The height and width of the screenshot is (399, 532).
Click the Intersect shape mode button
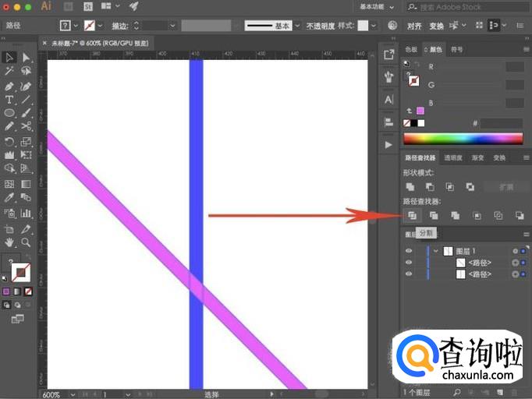coord(450,187)
